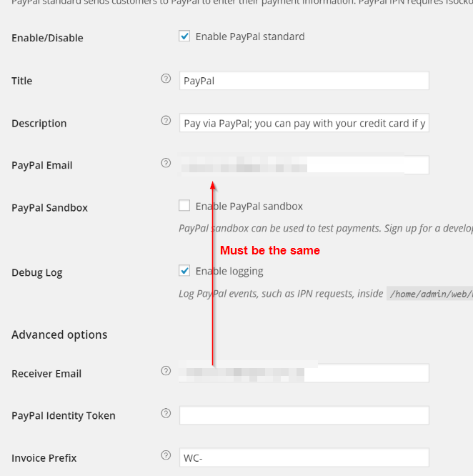Screen dimensions: 473x476
Task: Focus the empty PayPal Identity Token field
Action: click(304, 415)
